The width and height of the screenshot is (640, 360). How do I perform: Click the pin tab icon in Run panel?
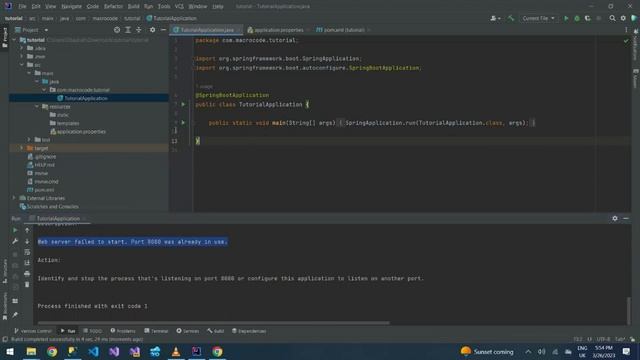(15, 315)
